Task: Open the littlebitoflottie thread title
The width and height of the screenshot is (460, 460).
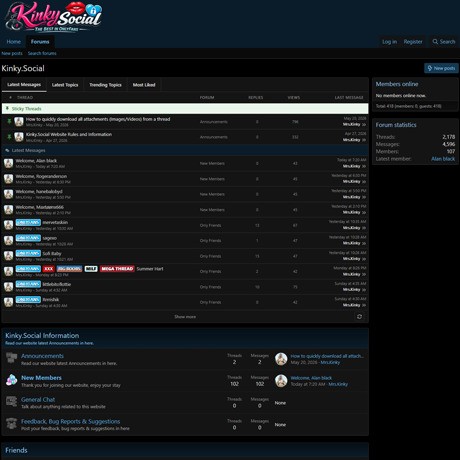Action: click(x=57, y=284)
